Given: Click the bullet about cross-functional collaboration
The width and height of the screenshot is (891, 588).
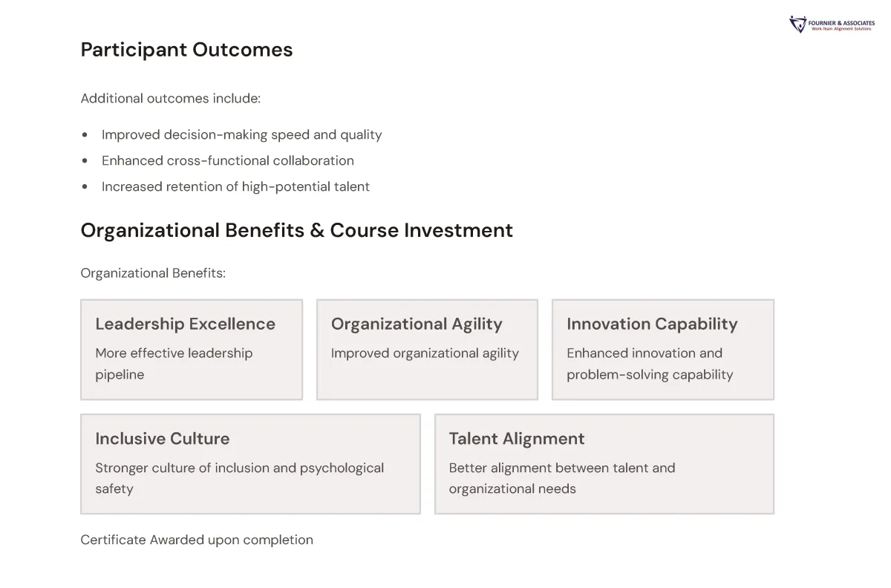Looking at the screenshot, I should tap(228, 160).
